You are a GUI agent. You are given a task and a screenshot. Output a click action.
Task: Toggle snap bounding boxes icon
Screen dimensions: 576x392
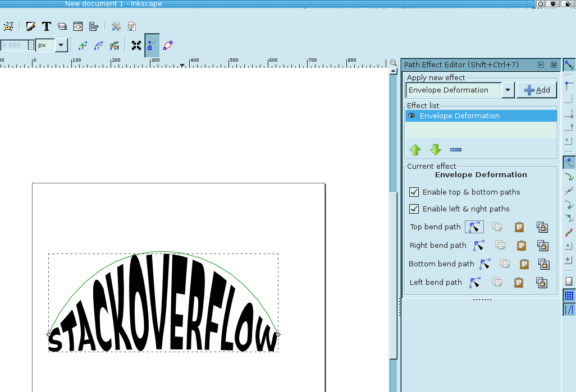[x=569, y=85]
